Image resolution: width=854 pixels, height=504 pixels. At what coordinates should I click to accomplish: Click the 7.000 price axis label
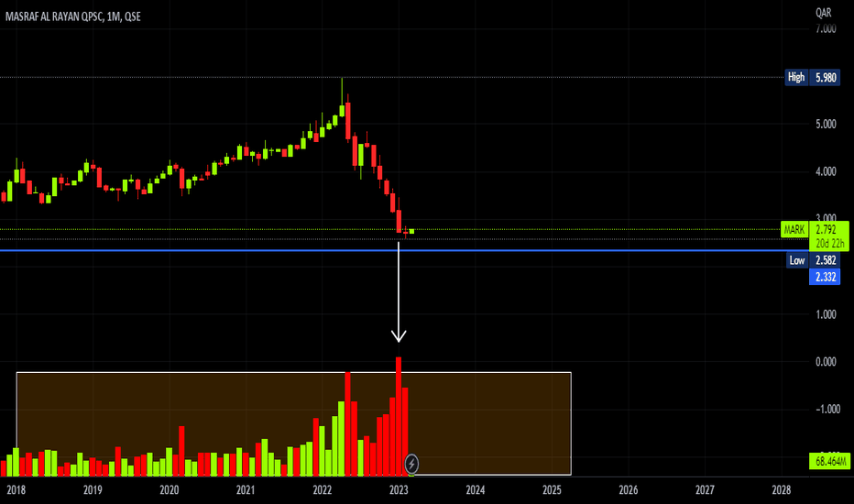[826, 29]
